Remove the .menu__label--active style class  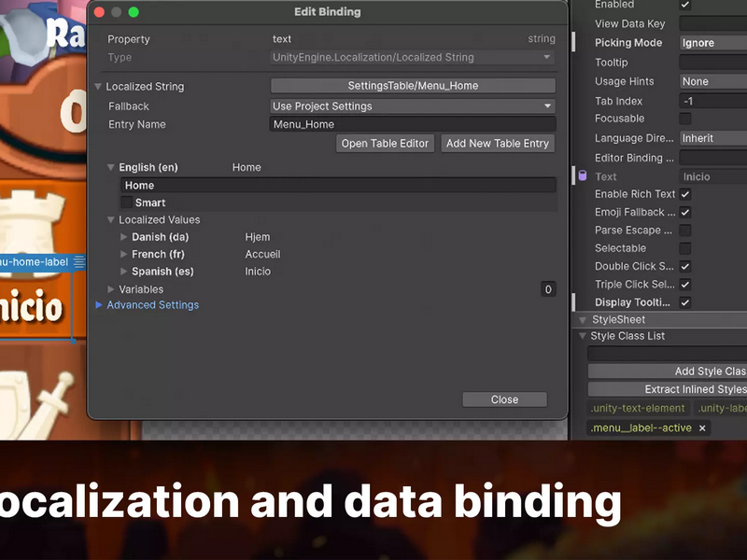click(x=702, y=428)
